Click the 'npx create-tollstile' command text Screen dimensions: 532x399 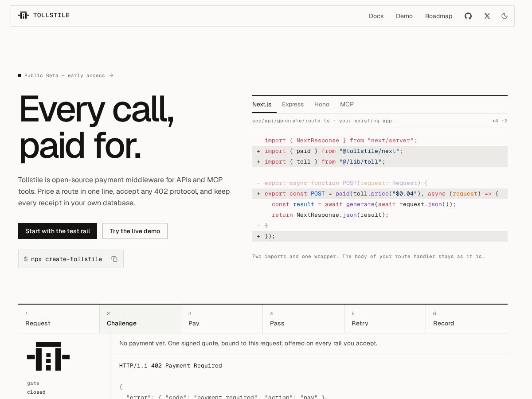(66, 259)
